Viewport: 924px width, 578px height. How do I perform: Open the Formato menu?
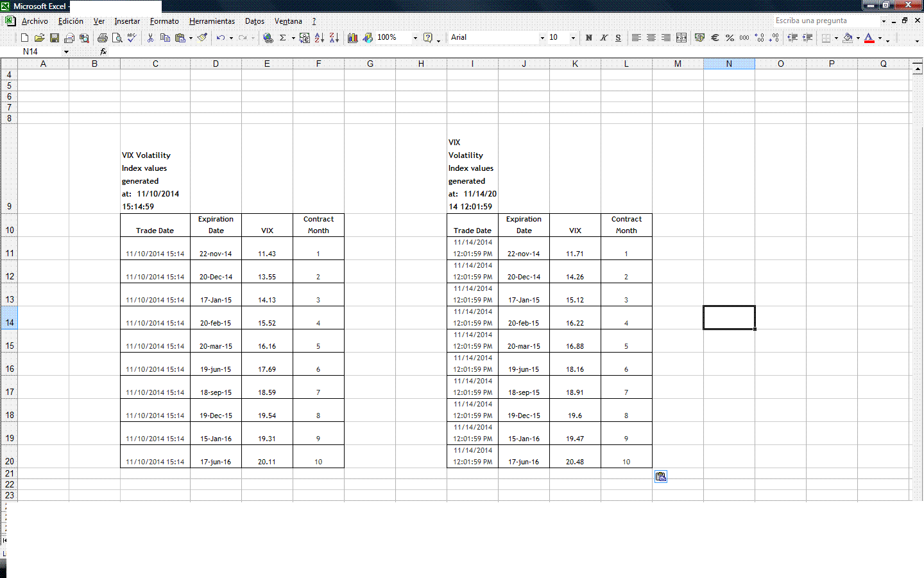(x=164, y=21)
